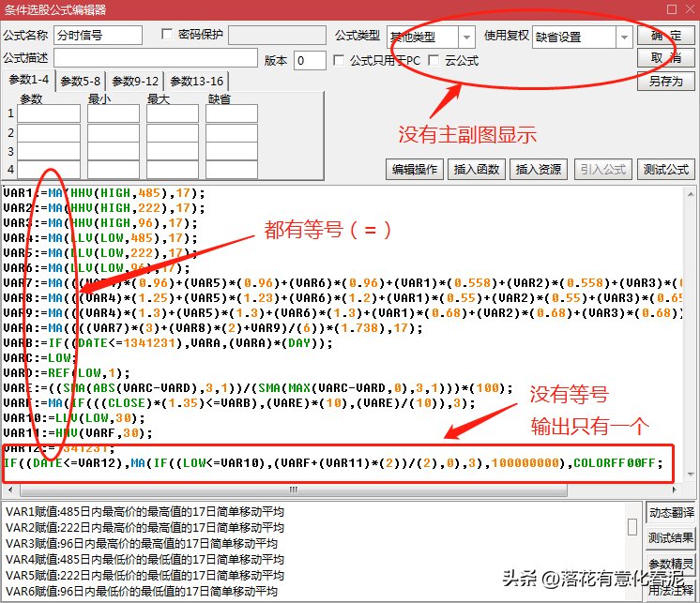Viewport: 700px width, 603px height.
Task: Click the code line starting VAR3:=MA(HHV(HIGH,96)
Action: (x=100, y=223)
